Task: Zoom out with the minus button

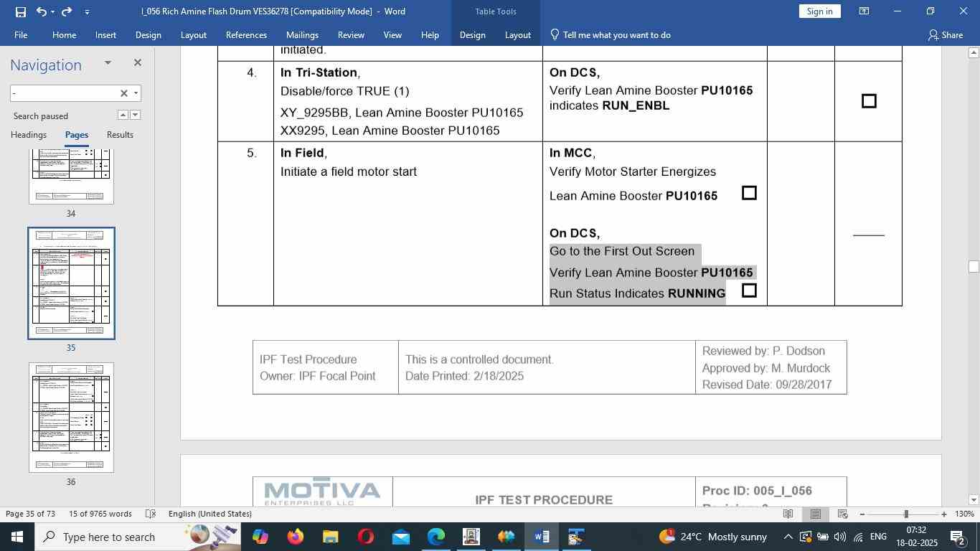Action: coord(862,514)
